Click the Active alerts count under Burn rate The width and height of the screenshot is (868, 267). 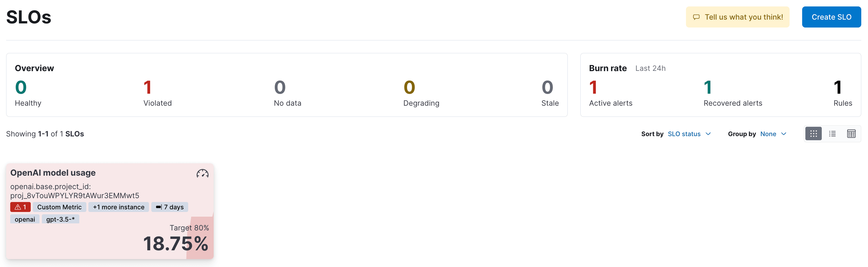click(x=593, y=87)
